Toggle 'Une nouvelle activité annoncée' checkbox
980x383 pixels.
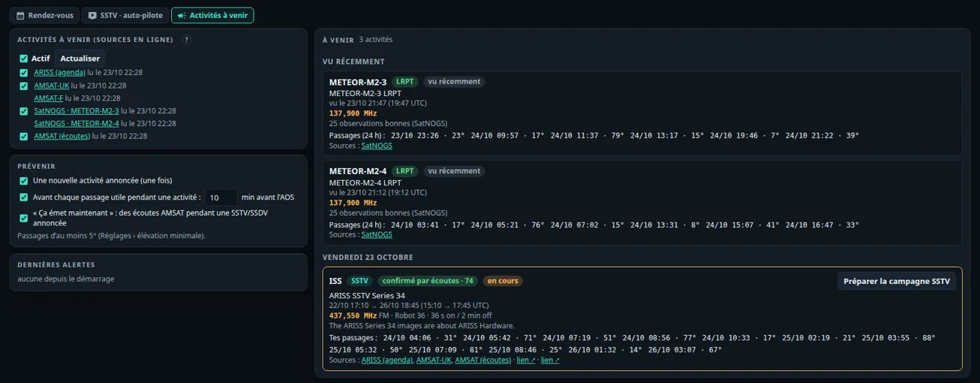coord(23,181)
